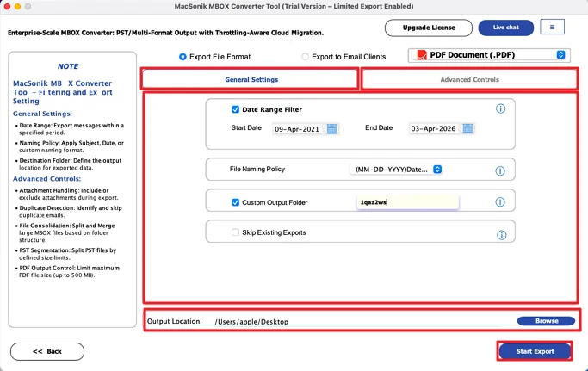This screenshot has width=588, height=371.
Task: Enable the Skip Existing Exports checkbox
Action: (235, 232)
